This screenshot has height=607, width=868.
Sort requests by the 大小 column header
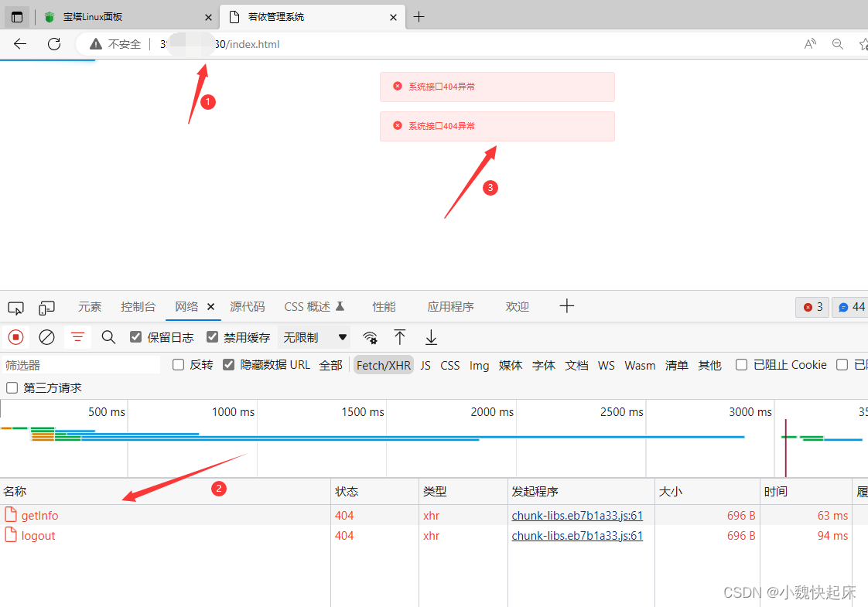coord(707,491)
